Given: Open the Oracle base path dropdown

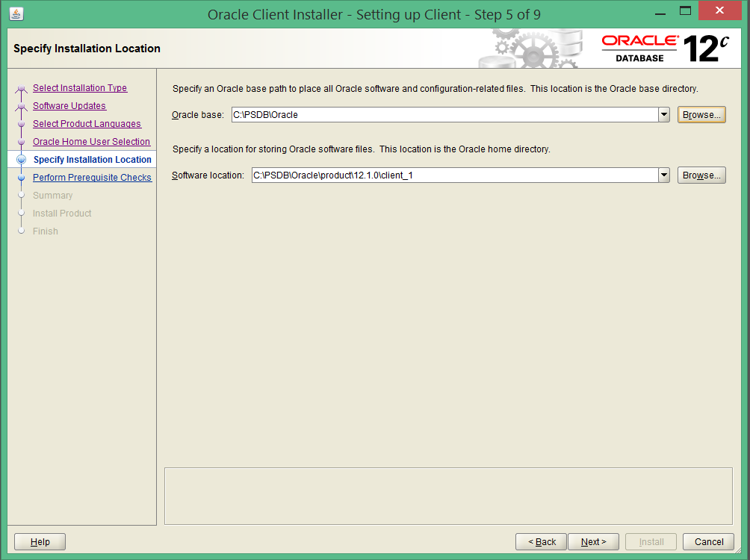Looking at the screenshot, I should (x=664, y=115).
